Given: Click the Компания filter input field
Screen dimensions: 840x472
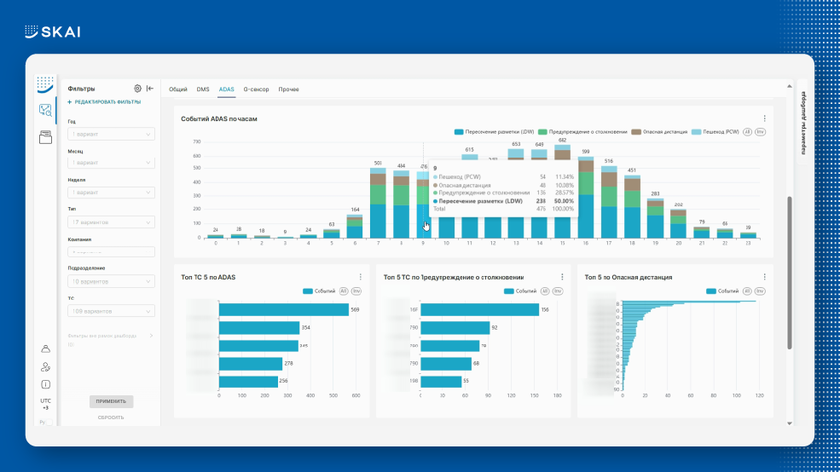Looking at the screenshot, I should click(x=111, y=252).
